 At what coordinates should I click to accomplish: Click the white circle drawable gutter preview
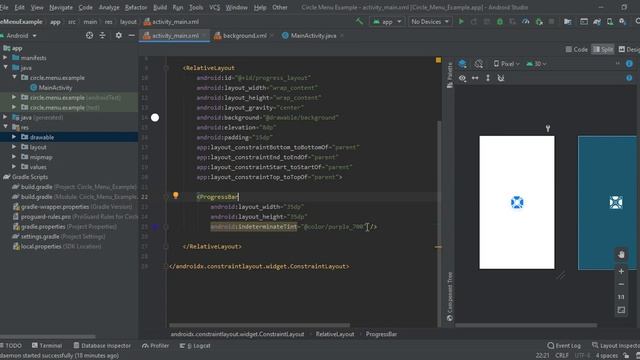[x=155, y=118]
